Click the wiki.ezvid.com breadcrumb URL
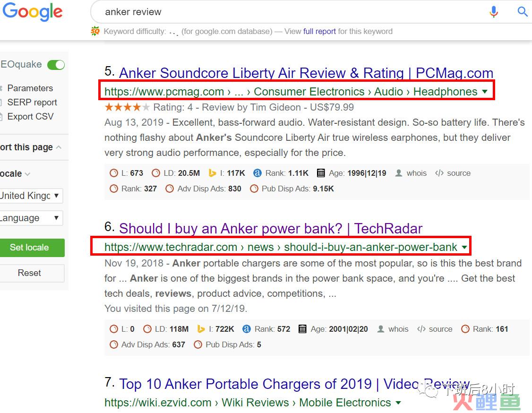 click(x=248, y=403)
